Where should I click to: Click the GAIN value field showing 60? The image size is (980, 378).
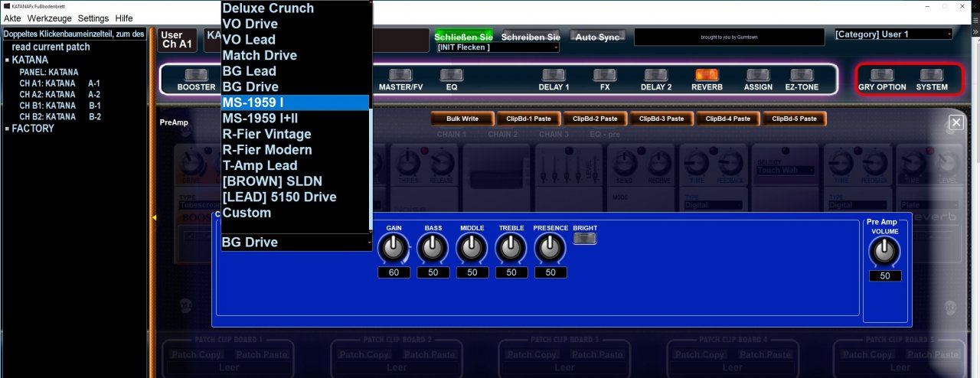click(394, 272)
